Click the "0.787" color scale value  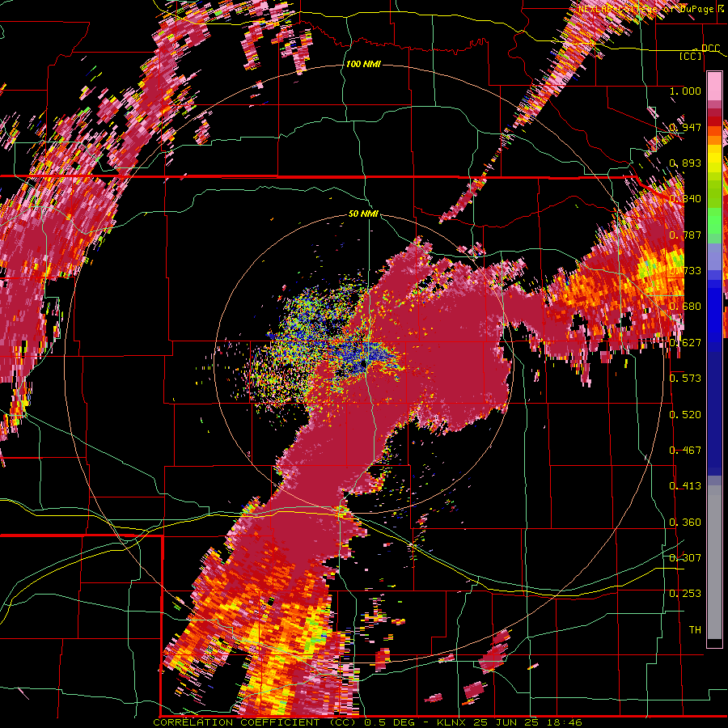[x=685, y=235]
